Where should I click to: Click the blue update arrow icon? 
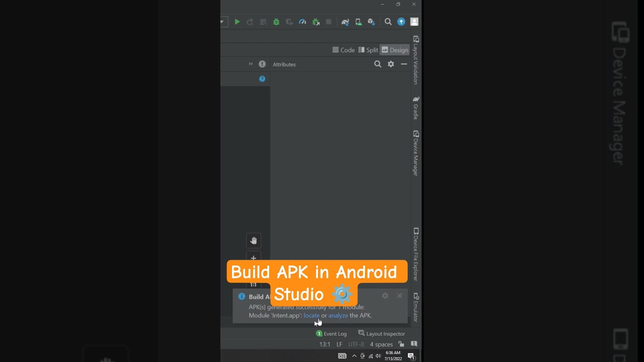pyautogui.click(x=401, y=22)
